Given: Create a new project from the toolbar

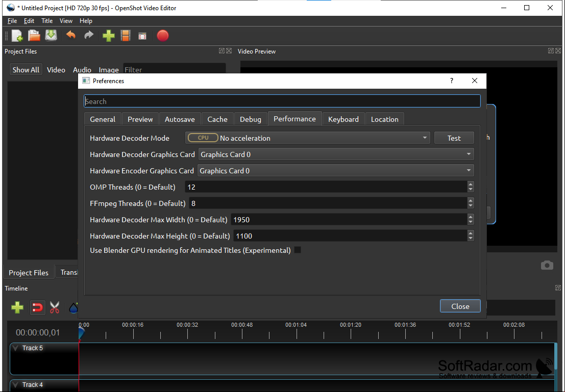Looking at the screenshot, I should pyautogui.click(x=17, y=36).
